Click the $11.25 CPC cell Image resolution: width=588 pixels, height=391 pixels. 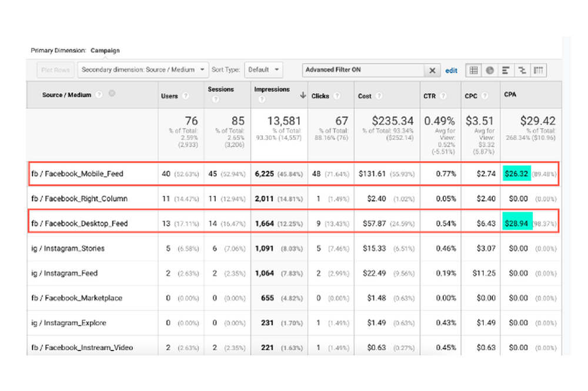pos(484,273)
